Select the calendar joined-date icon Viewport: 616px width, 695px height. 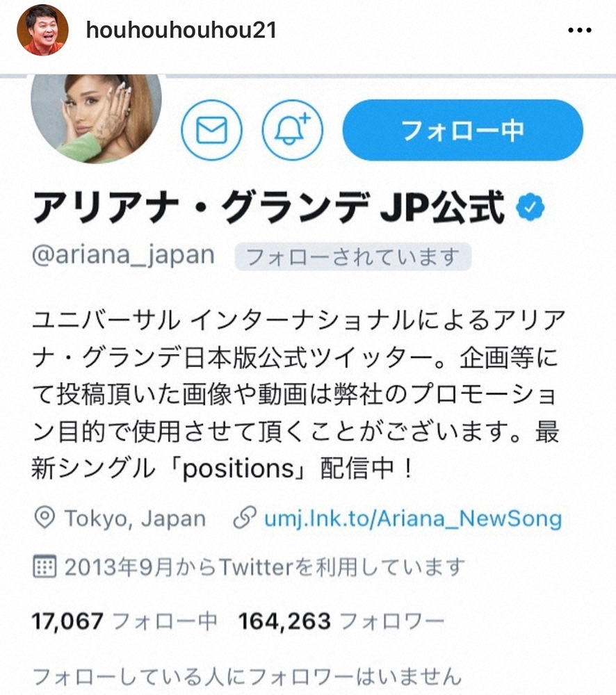[x=44, y=566]
